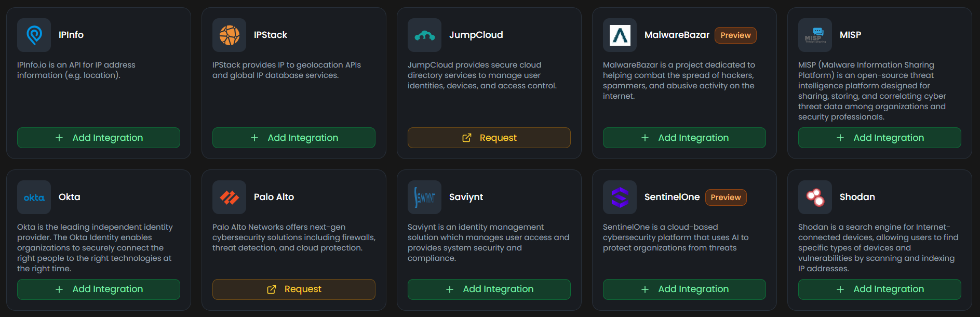Click the Shodan red logo icon
The image size is (980, 317).
pos(815,197)
